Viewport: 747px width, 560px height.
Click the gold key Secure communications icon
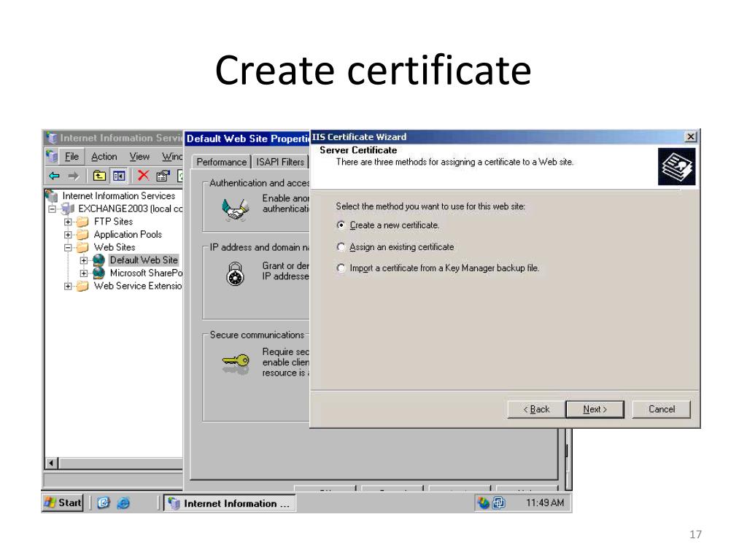pos(236,362)
